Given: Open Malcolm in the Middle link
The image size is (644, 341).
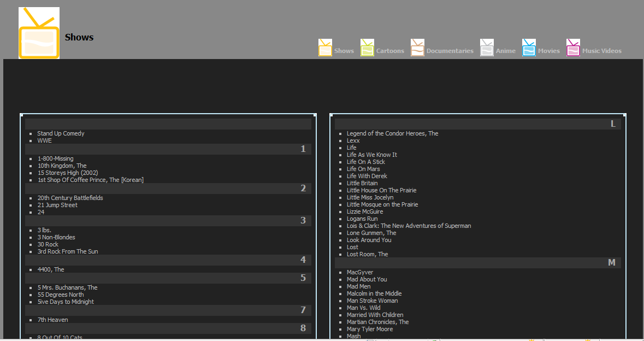Looking at the screenshot, I should pyautogui.click(x=374, y=293).
